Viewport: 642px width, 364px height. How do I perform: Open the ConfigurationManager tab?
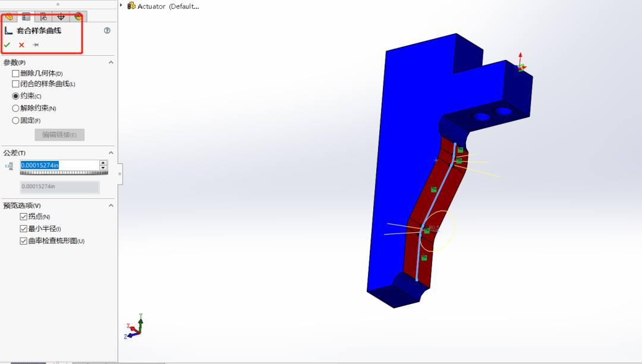(x=43, y=17)
